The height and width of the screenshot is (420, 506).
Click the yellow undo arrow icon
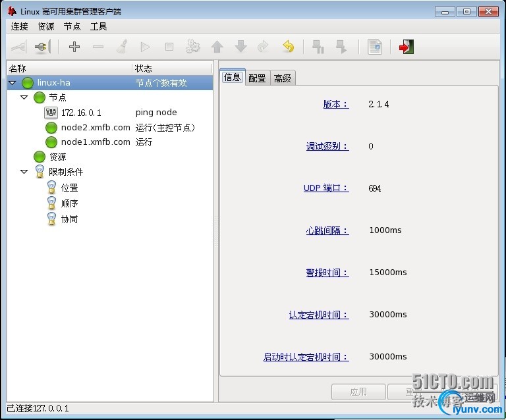coord(288,47)
